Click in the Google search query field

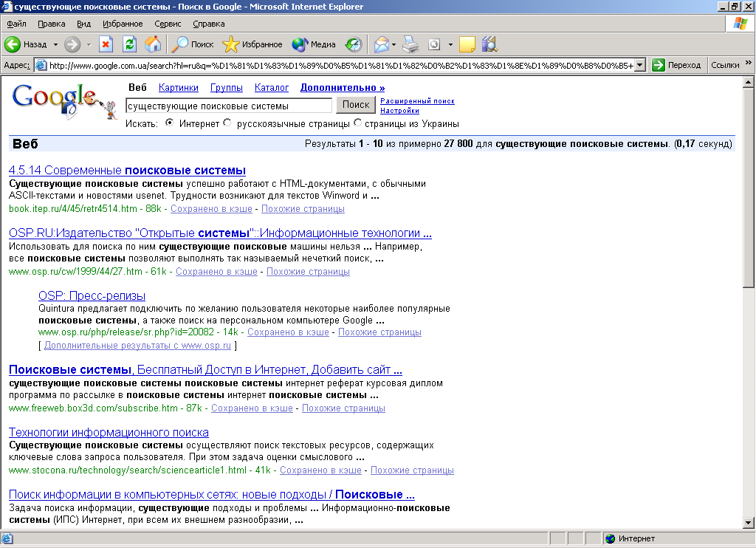229,106
